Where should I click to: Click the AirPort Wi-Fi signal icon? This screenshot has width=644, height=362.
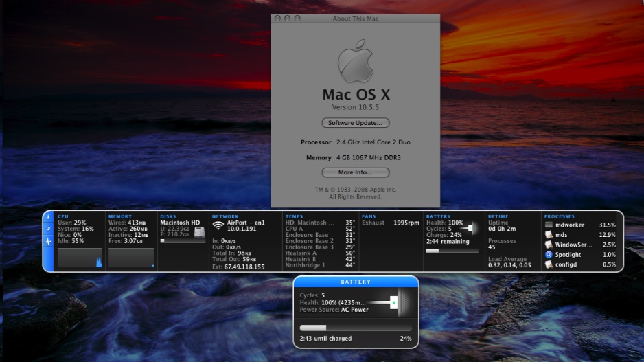click(218, 225)
